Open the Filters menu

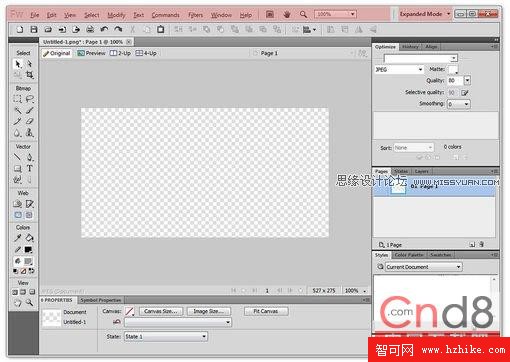tap(195, 15)
